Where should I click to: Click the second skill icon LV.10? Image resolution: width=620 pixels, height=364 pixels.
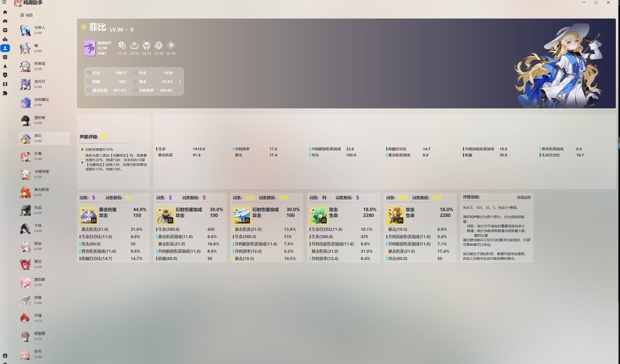tap(134, 45)
